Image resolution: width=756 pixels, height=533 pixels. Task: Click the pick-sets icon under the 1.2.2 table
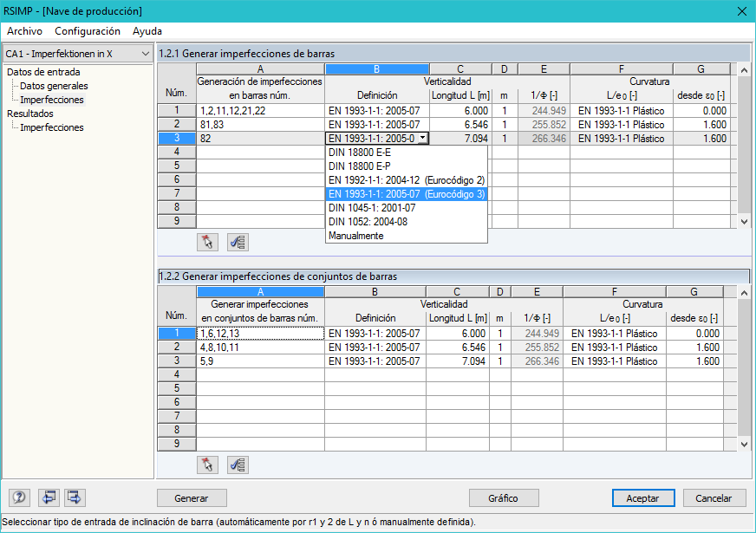coord(208,465)
